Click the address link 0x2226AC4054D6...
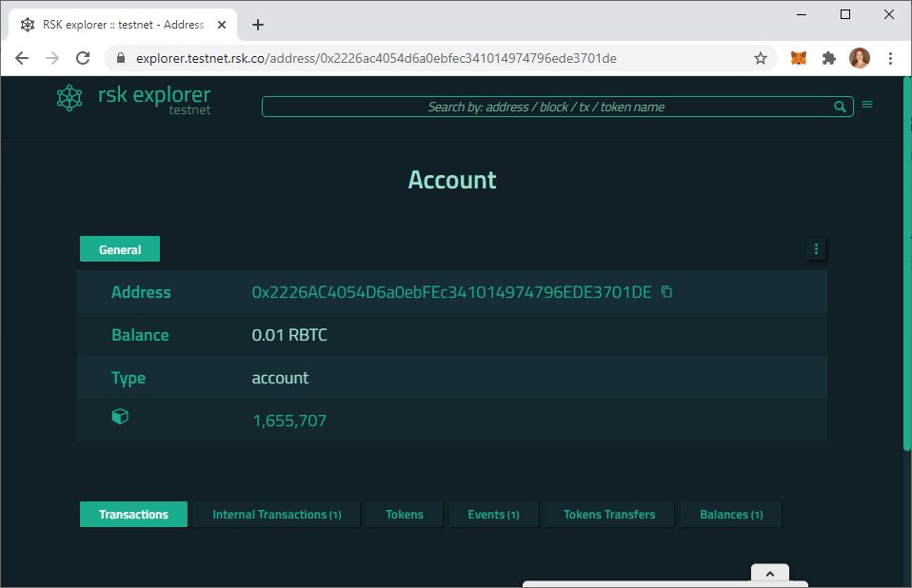 pos(451,292)
